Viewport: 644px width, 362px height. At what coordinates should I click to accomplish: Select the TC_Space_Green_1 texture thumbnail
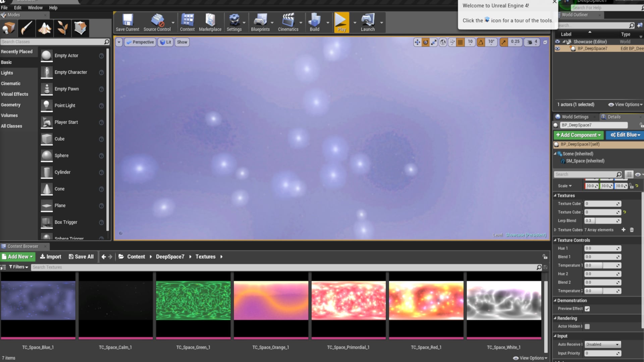coord(193,300)
